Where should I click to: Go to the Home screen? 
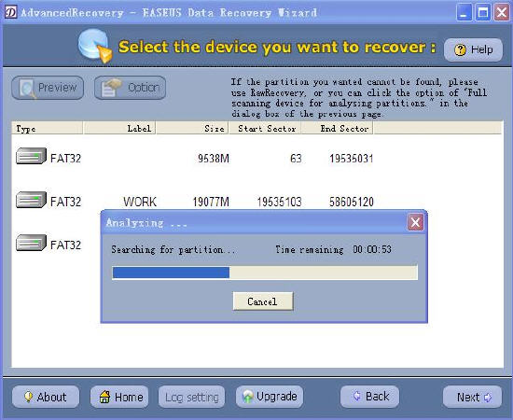pos(119,397)
